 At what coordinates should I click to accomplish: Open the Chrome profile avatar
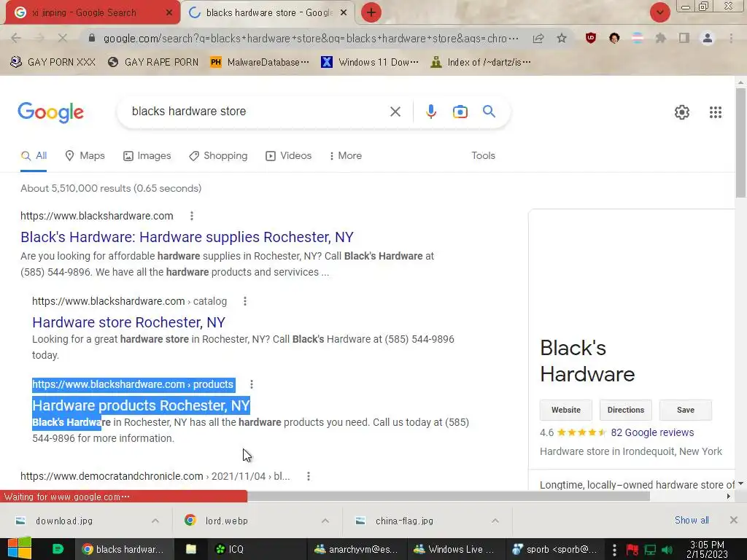pyautogui.click(x=708, y=38)
